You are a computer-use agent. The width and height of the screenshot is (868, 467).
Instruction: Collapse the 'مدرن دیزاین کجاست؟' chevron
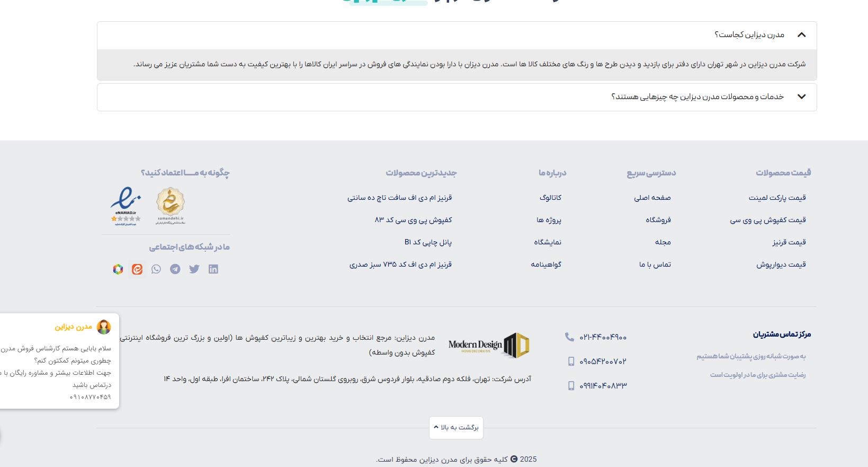click(x=801, y=35)
